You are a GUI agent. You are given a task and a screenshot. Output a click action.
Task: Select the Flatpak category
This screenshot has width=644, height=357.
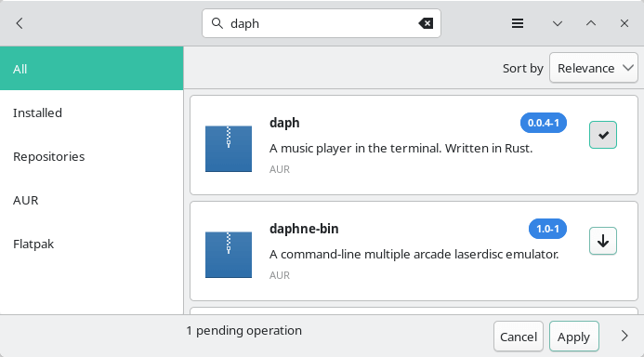tap(92, 244)
